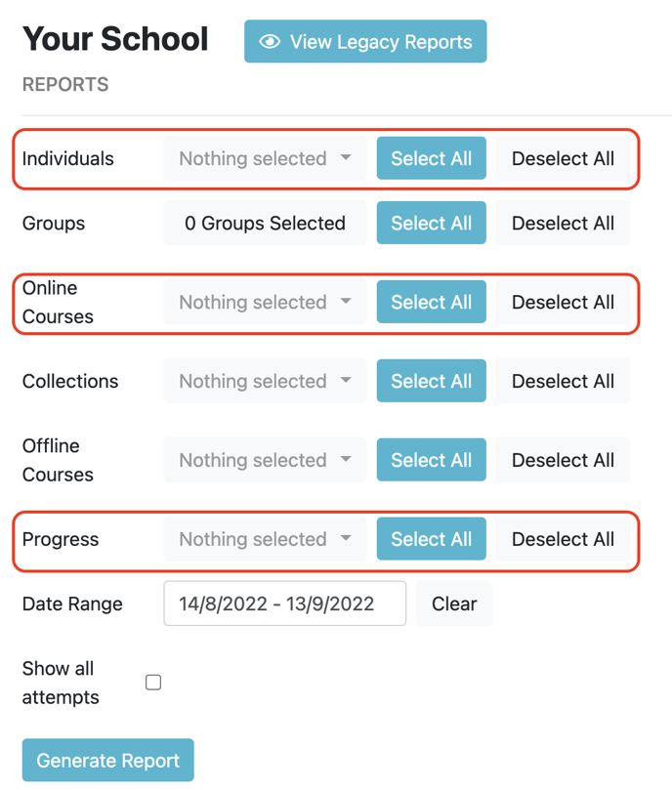Screen dimensions: 672x790
Task: Open the Individuals dropdown
Action: (x=265, y=158)
